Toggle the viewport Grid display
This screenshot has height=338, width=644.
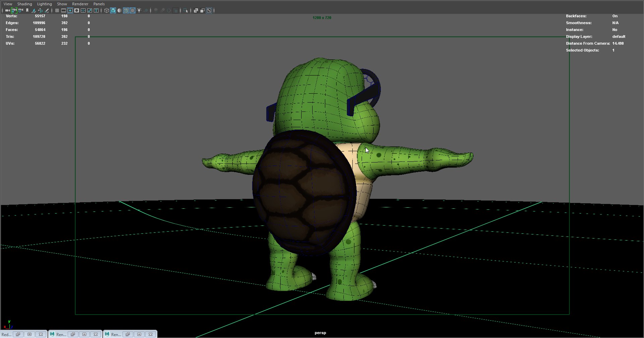click(57, 10)
